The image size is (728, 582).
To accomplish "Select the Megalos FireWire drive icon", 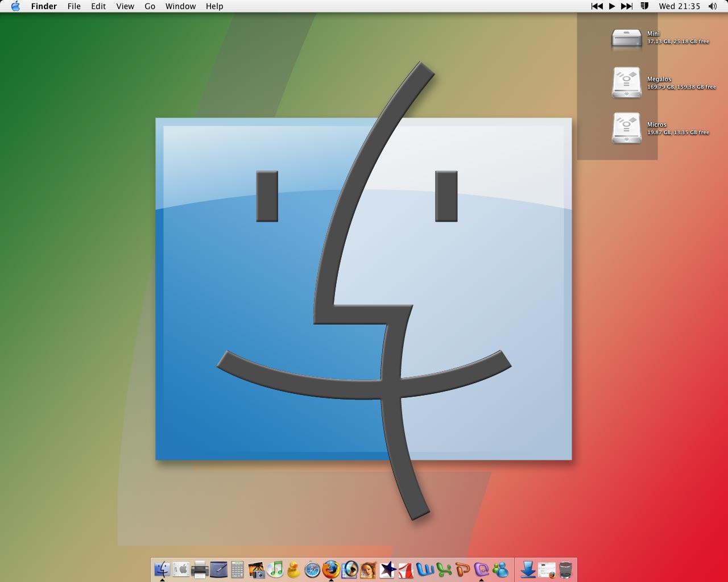I will point(626,83).
